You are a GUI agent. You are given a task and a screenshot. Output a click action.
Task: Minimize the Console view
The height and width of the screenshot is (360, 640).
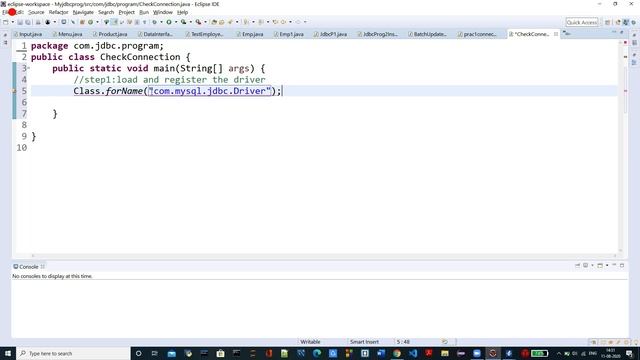(x=614, y=265)
